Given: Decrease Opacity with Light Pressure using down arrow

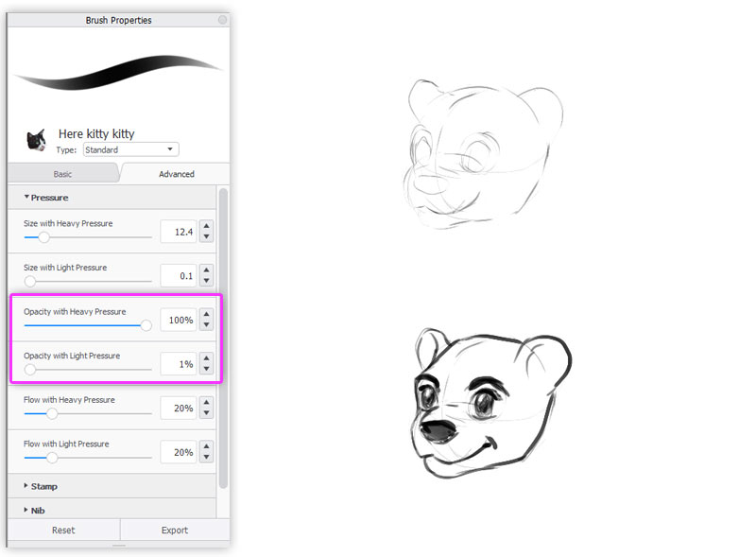Looking at the screenshot, I should click(206, 369).
